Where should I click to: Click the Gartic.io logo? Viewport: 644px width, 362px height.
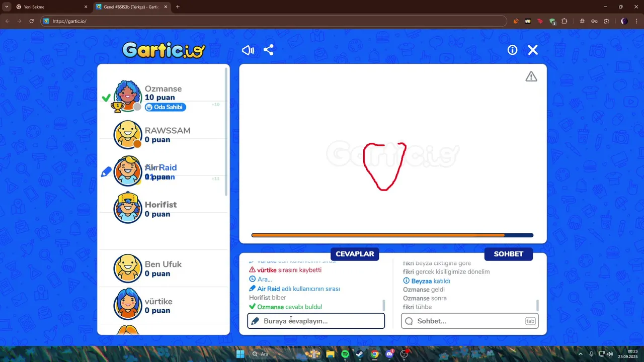[164, 50]
